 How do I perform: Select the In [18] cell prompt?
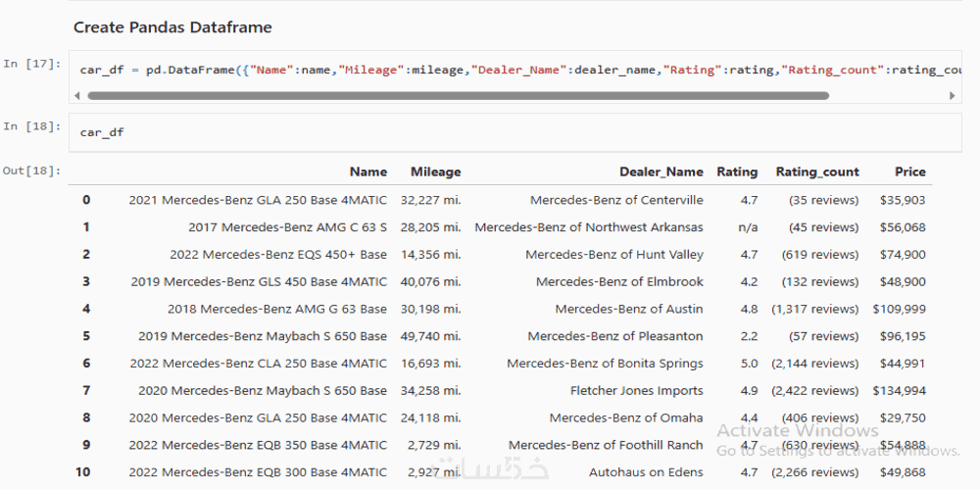coord(24,126)
